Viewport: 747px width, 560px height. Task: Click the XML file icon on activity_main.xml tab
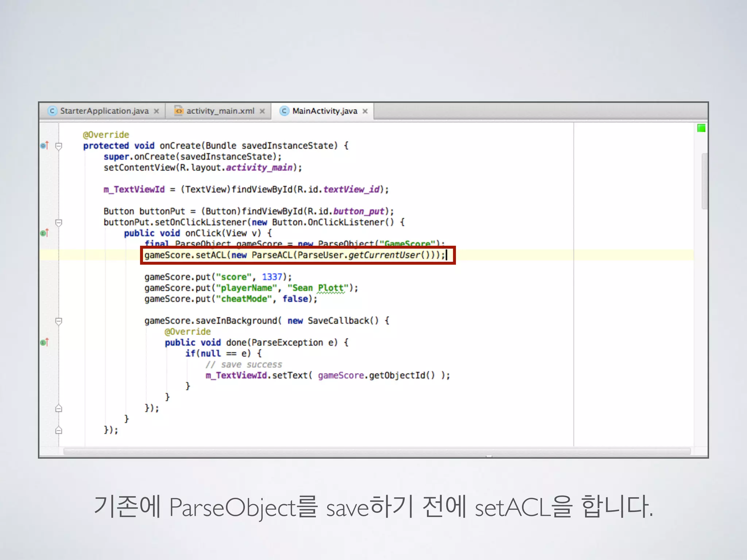coord(179,110)
